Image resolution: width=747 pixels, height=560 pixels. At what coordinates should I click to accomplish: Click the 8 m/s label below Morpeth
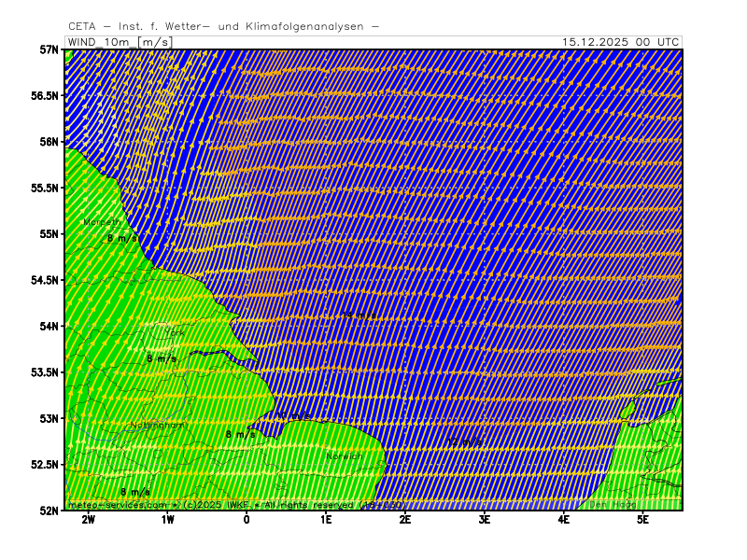(122, 238)
